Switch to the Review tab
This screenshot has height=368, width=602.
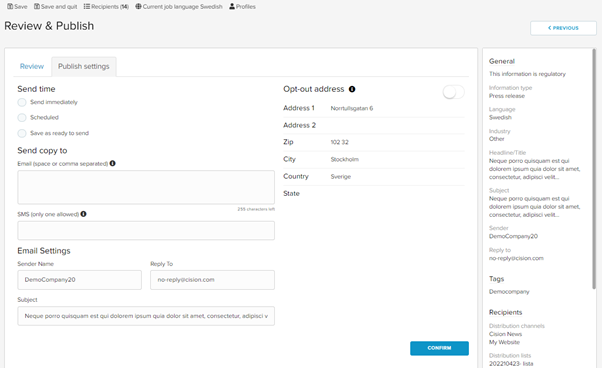tap(32, 66)
